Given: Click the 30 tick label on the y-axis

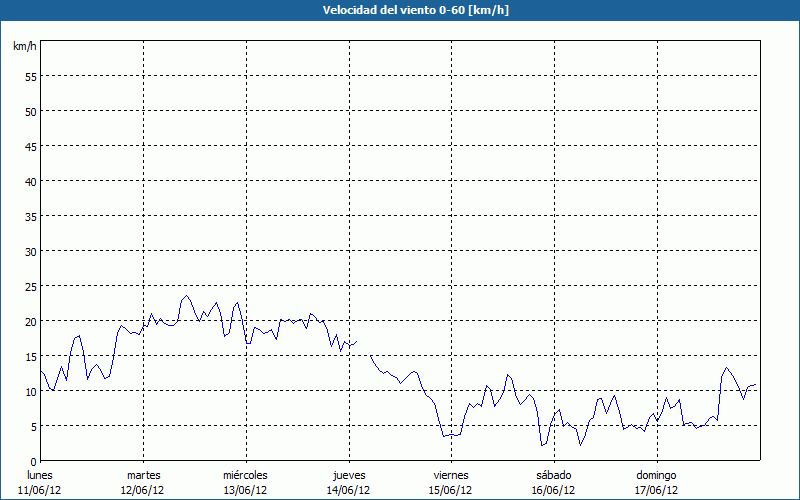Looking at the screenshot, I should (x=30, y=251).
